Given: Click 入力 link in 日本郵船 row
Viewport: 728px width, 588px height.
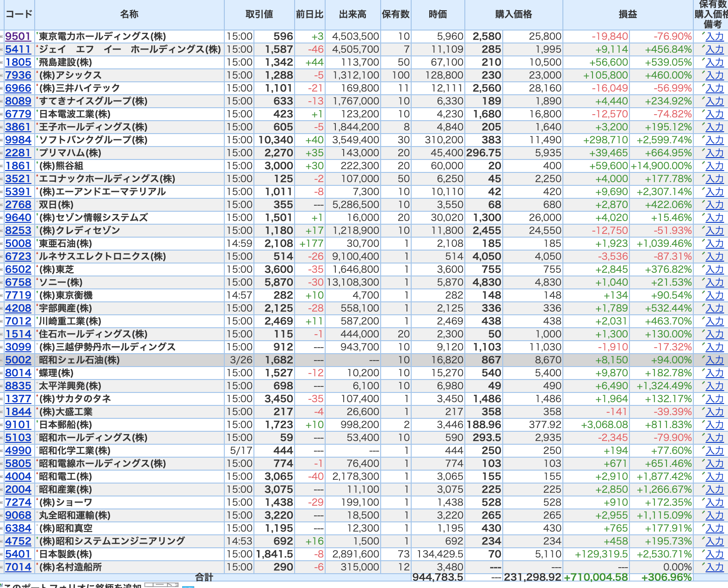Looking at the screenshot, I should 715,425.
